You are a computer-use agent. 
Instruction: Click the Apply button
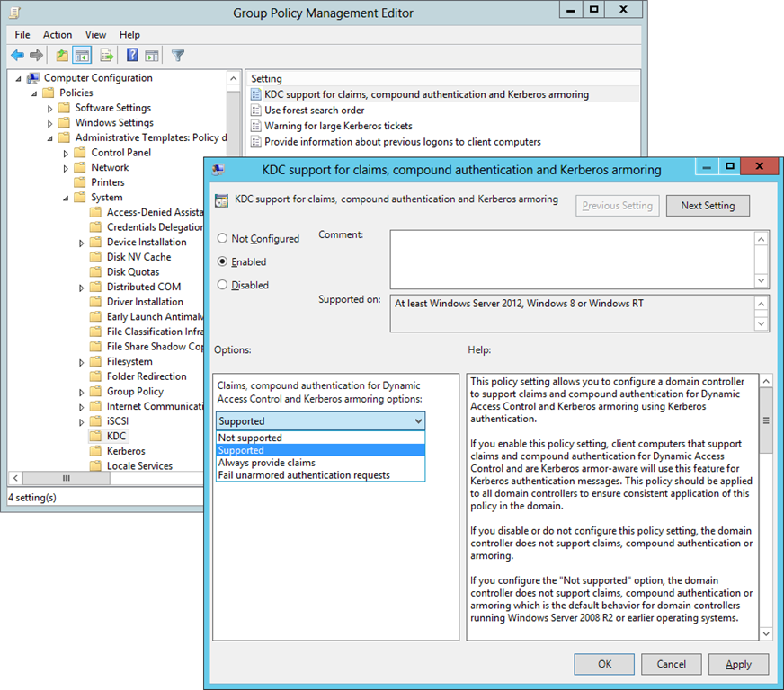[738, 664]
